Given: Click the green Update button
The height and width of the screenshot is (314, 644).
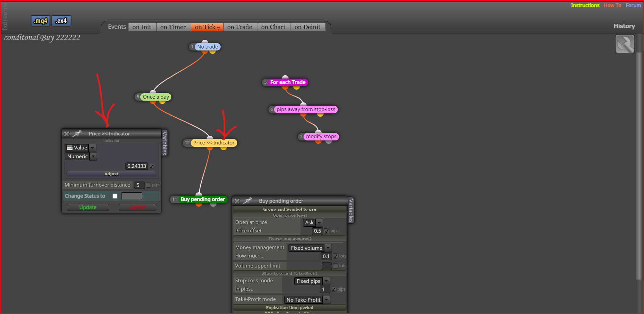Looking at the screenshot, I should (88, 207).
